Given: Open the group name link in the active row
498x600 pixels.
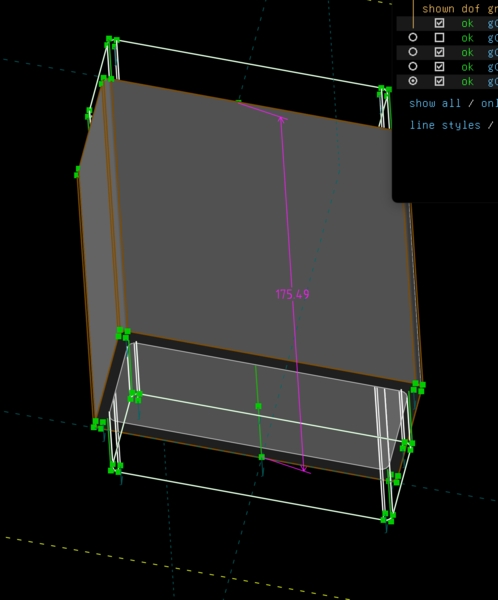Looking at the screenshot, I should tap(493, 82).
